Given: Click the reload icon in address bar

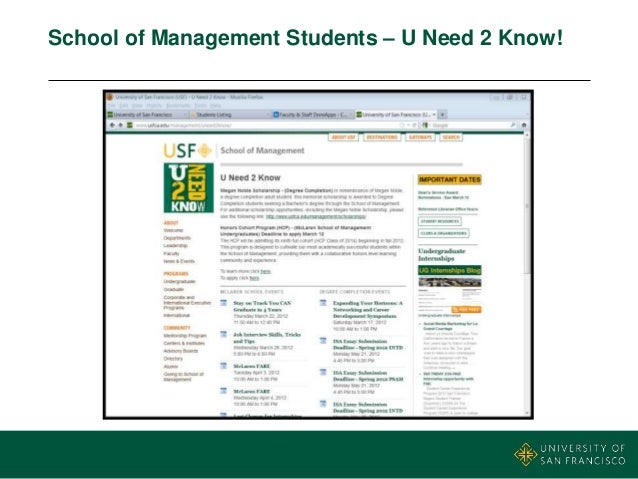Looking at the screenshot, I should click(414, 125).
